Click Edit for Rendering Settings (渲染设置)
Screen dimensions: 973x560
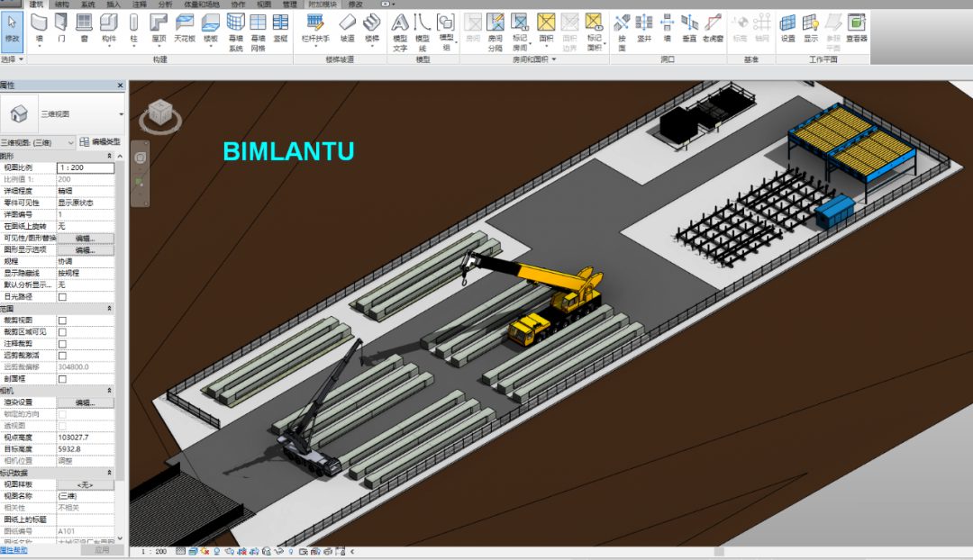point(85,402)
